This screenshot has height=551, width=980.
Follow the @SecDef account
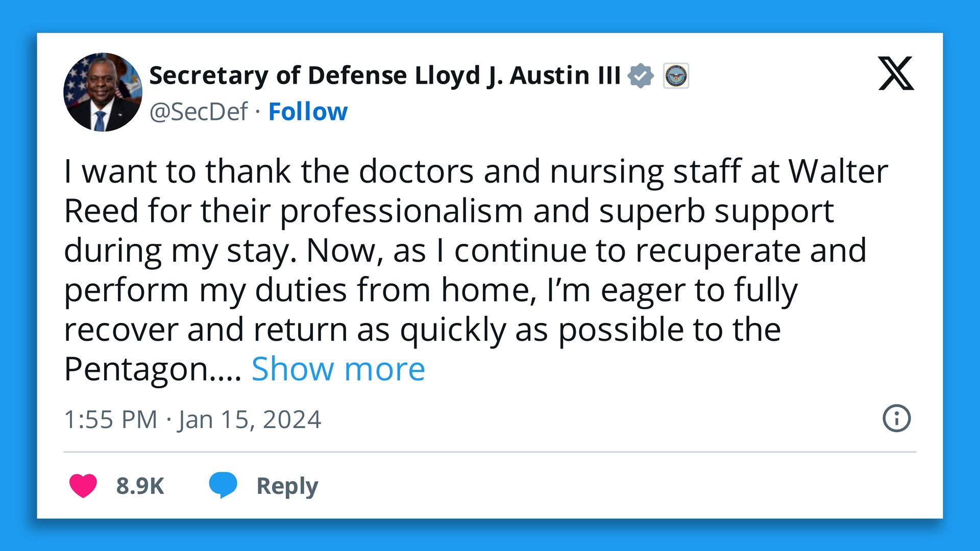(308, 112)
